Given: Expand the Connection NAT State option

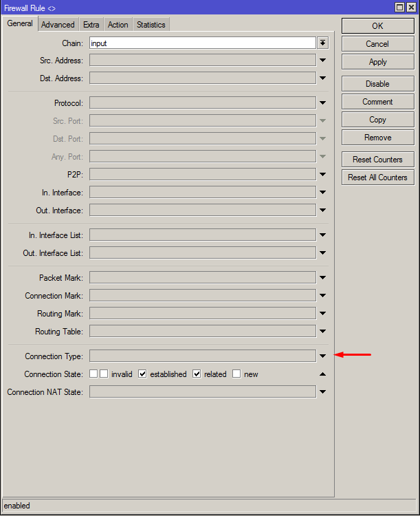Looking at the screenshot, I should [x=322, y=391].
